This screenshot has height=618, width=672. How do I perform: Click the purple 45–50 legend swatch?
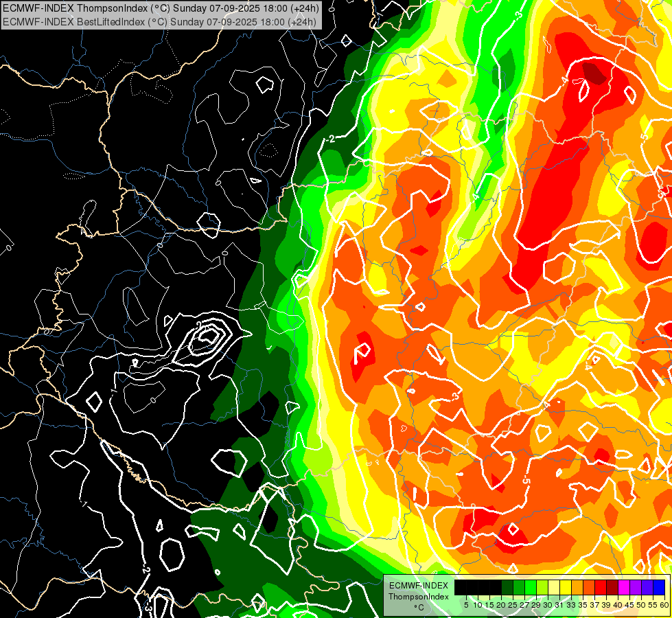636,588
